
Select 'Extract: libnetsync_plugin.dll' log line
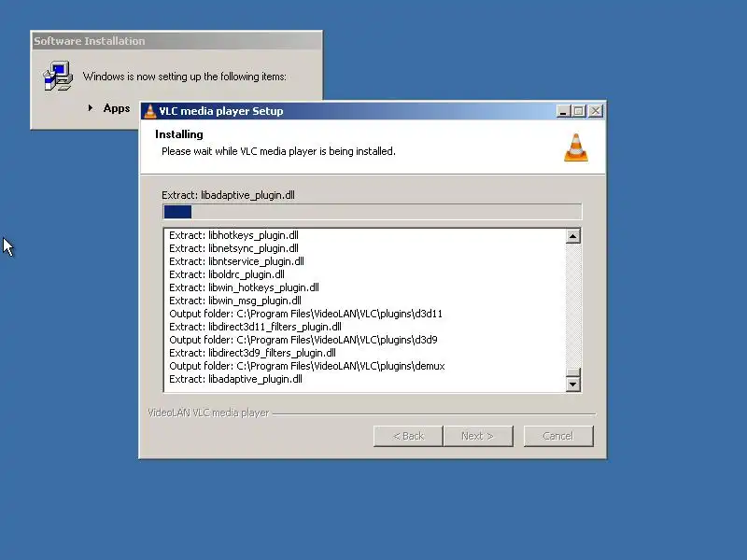click(234, 248)
